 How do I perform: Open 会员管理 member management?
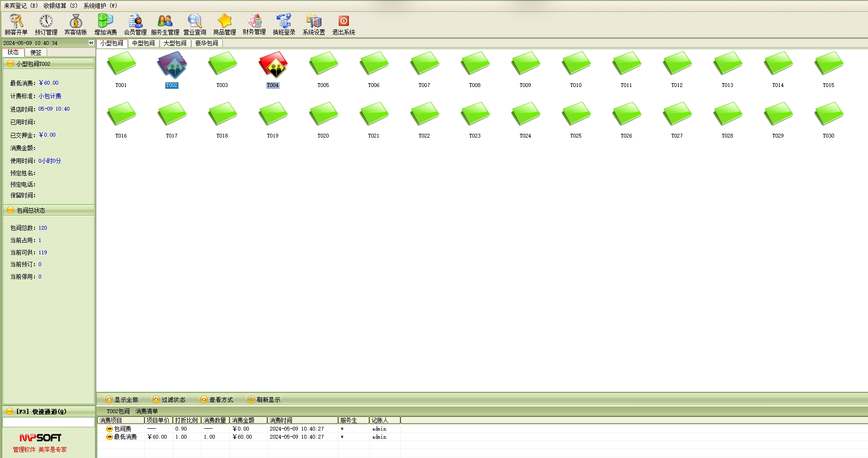(135, 25)
